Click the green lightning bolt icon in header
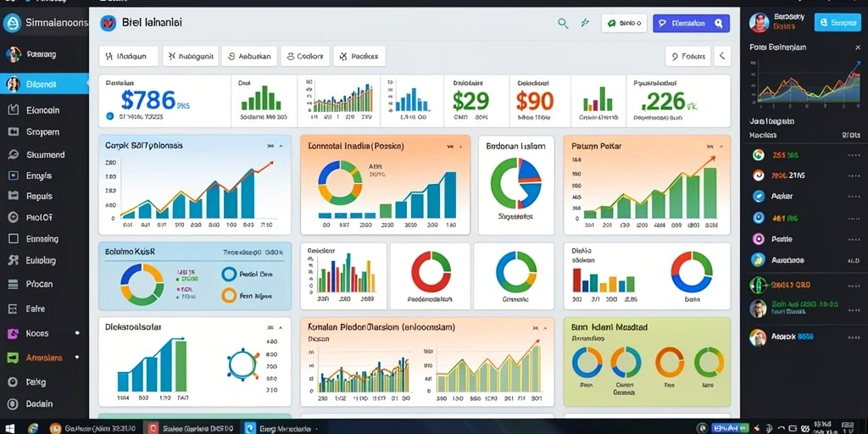The width and height of the screenshot is (868, 434). click(585, 23)
